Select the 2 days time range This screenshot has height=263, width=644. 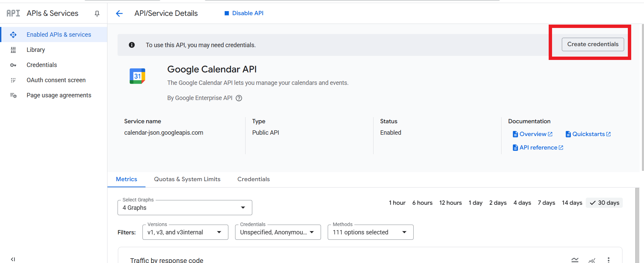[498, 203]
